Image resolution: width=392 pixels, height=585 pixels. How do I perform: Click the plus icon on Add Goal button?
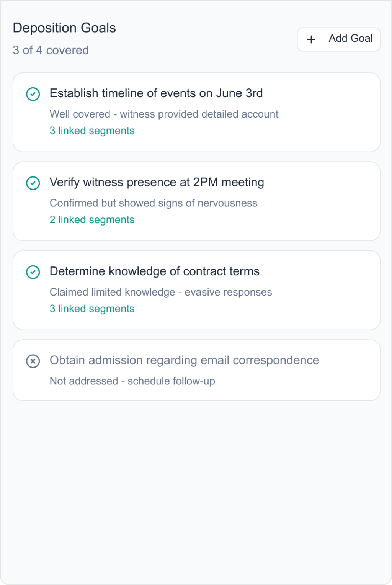[311, 39]
